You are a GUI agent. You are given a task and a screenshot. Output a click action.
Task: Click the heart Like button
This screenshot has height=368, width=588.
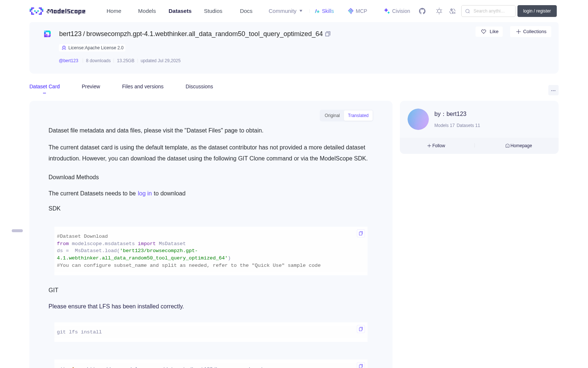(x=489, y=32)
